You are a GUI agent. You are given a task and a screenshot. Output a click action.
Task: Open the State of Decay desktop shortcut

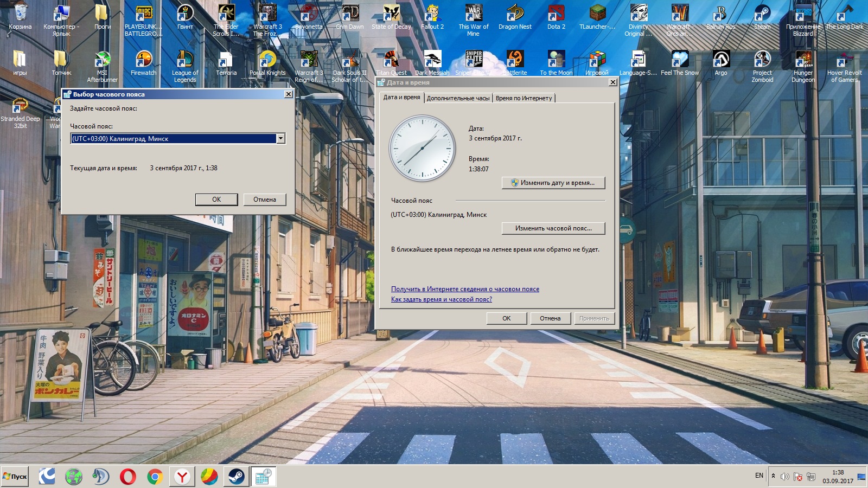pos(391,17)
